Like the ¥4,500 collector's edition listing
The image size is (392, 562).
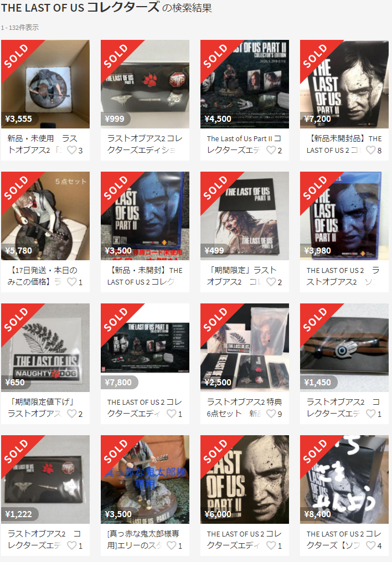tap(271, 150)
